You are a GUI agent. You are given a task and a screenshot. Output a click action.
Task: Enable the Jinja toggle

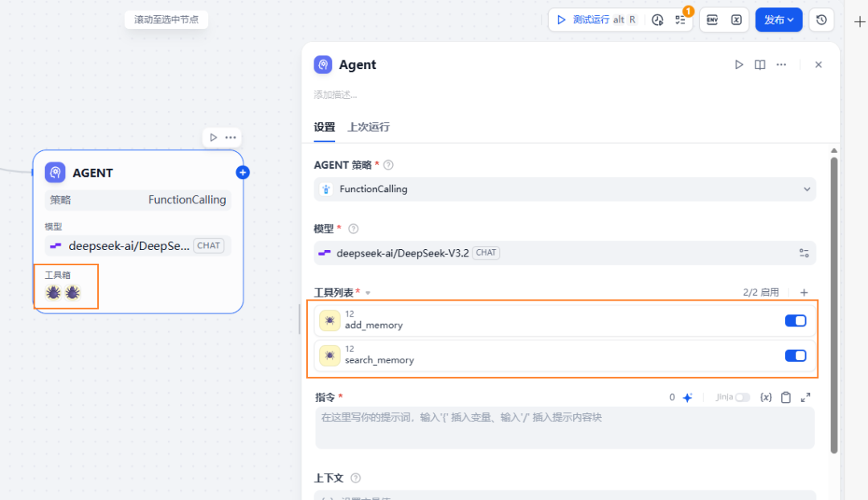(742, 397)
